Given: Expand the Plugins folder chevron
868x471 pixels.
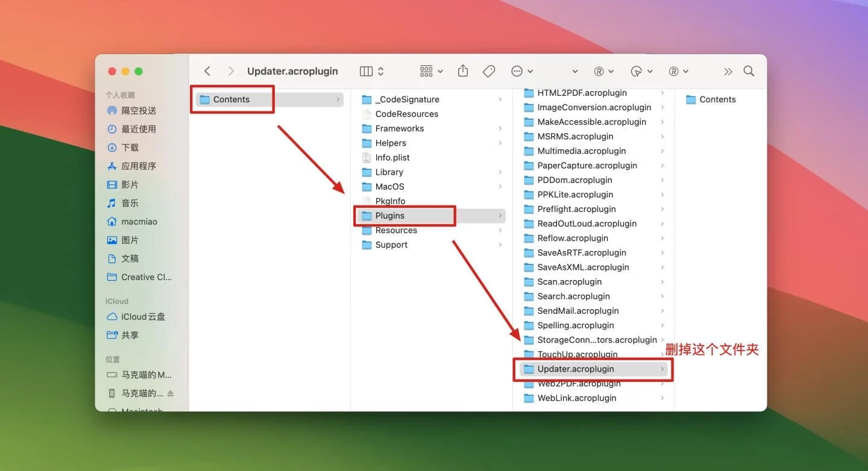Looking at the screenshot, I should pos(500,216).
